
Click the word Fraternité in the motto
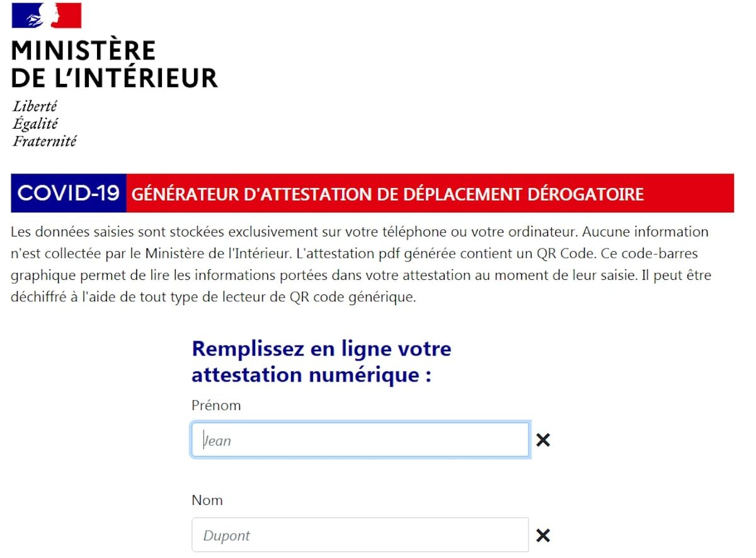(x=44, y=141)
